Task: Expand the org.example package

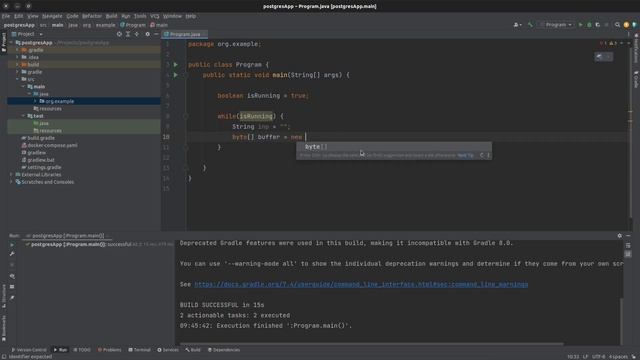Action: pyautogui.click(x=35, y=101)
